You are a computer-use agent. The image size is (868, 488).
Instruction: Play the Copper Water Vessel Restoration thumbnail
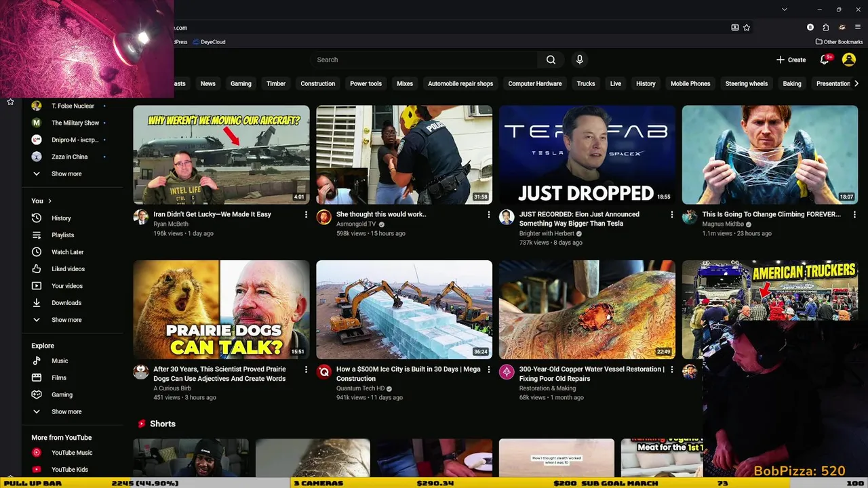(587, 310)
